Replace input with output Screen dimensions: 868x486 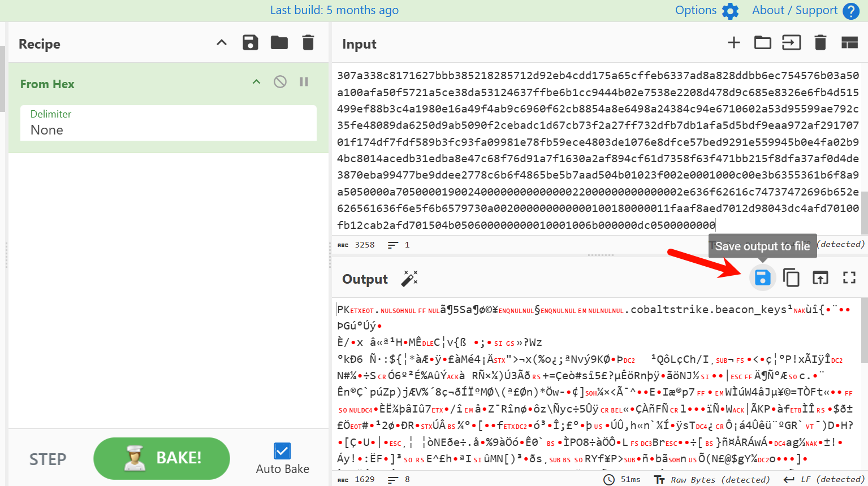click(820, 277)
